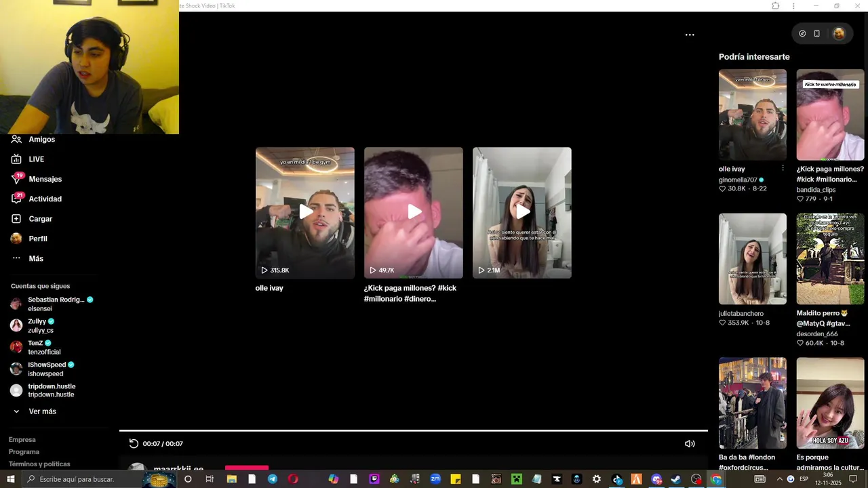Open Mensajes in the sidebar

[45, 179]
